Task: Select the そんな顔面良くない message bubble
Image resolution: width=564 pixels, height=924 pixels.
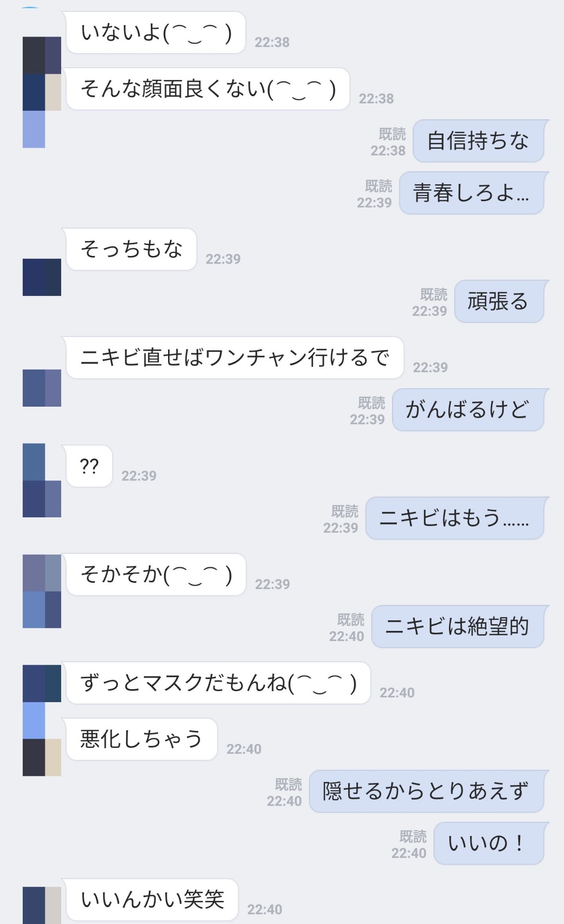Action: pyautogui.click(x=208, y=89)
